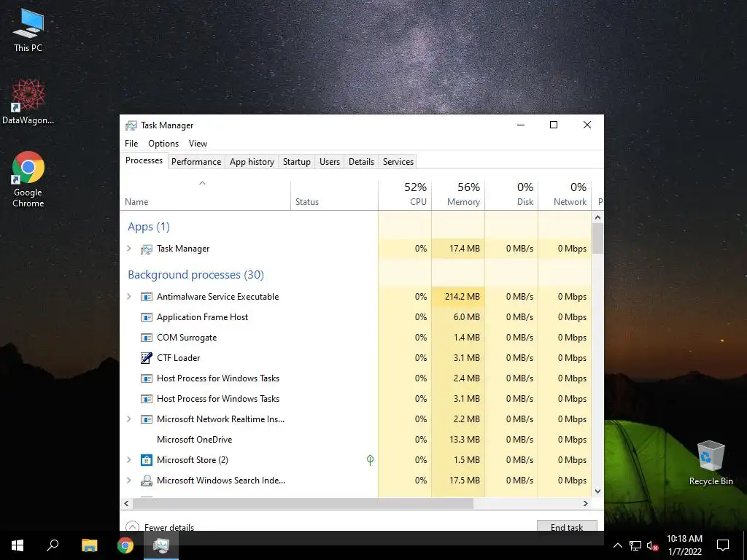Switch to the Users tab
This screenshot has width=747, height=560.
click(x=330, y=162)
